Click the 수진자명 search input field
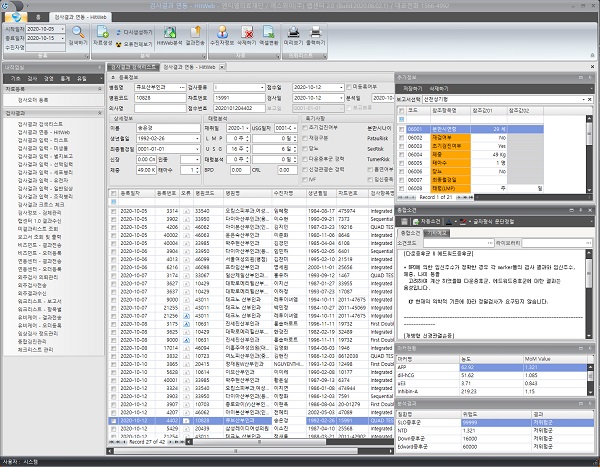This screenshot has height=467, width=600. pos(45,47)
